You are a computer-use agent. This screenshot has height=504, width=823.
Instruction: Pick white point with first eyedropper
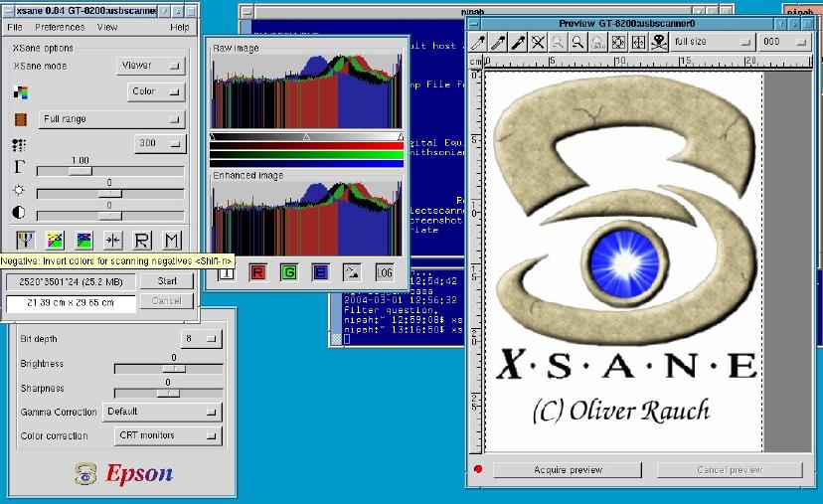(478, 43)
